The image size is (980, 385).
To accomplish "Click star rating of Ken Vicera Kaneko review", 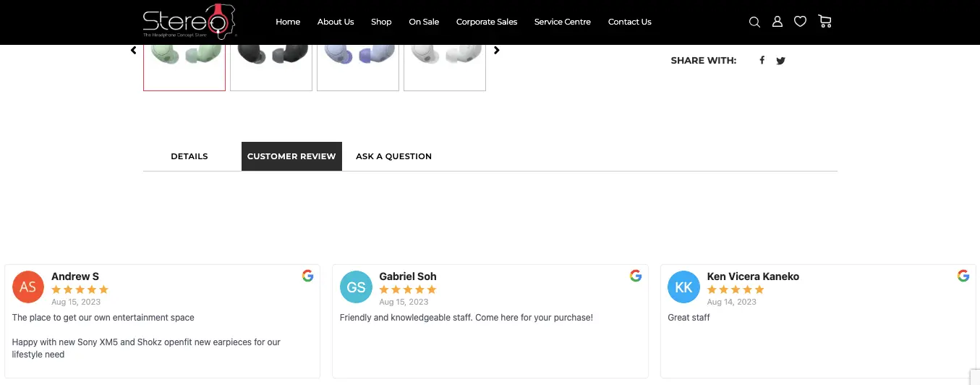I will pyautogui.click(x=736, y=289).
